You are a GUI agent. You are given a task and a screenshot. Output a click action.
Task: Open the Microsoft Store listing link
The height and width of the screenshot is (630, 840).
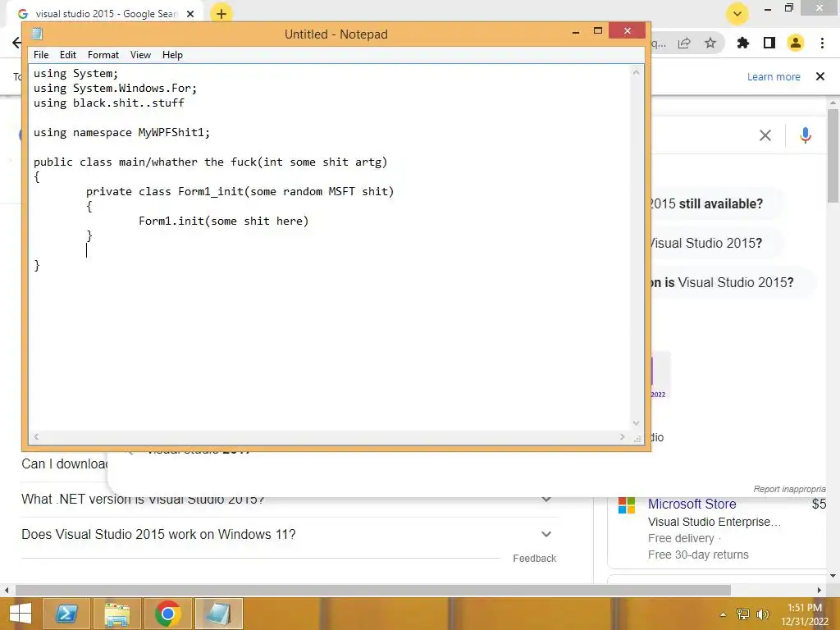pyautogui.click(x=692, y=504)
